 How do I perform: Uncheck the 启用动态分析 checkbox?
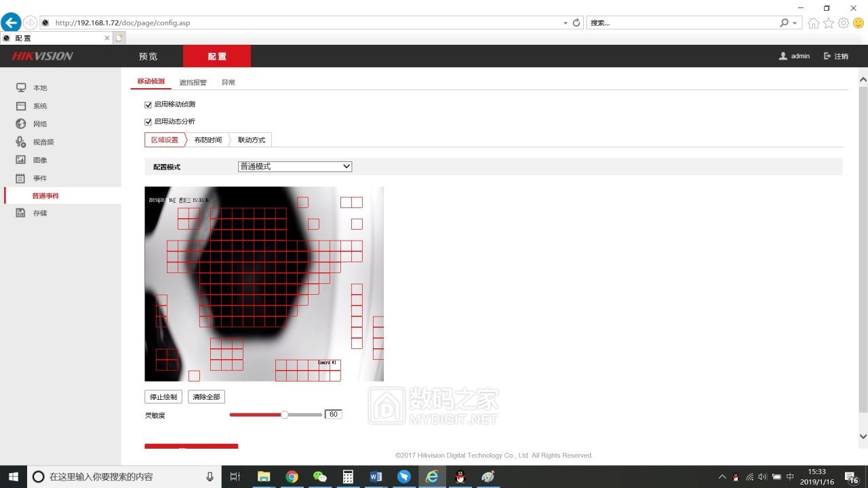coord(148,121)
